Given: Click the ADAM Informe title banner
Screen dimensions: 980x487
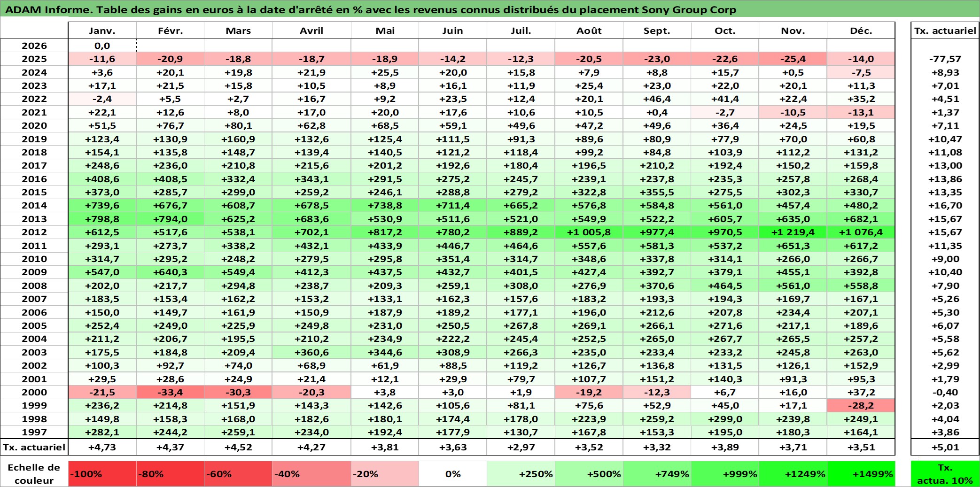Looking at the screenshot, I should pos(490,9).
